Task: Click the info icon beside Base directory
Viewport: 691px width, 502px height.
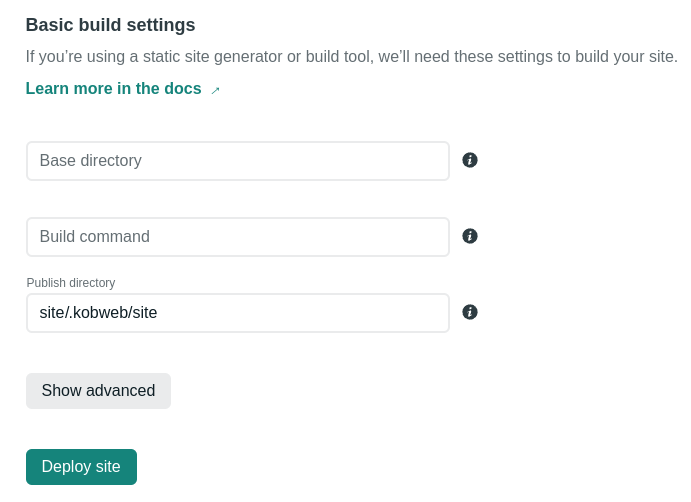Action: tap(470, 160)
